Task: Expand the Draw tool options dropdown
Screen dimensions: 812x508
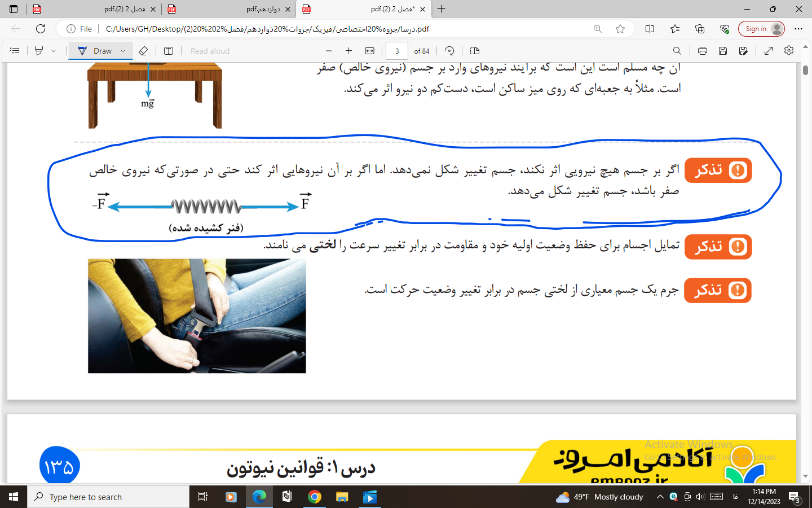Action: pyautogui.click(x=123, y=51)
